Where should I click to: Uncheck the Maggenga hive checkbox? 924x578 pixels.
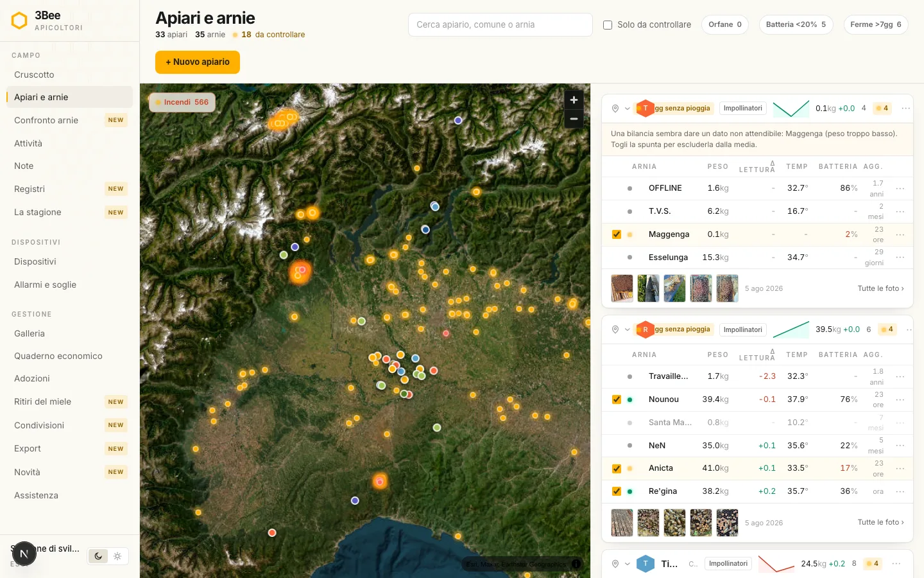point(617,234)
